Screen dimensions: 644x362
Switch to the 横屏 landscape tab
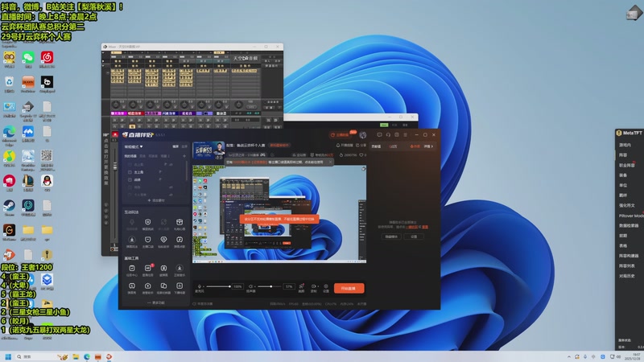pyautogui.click(x=175, y=146)
